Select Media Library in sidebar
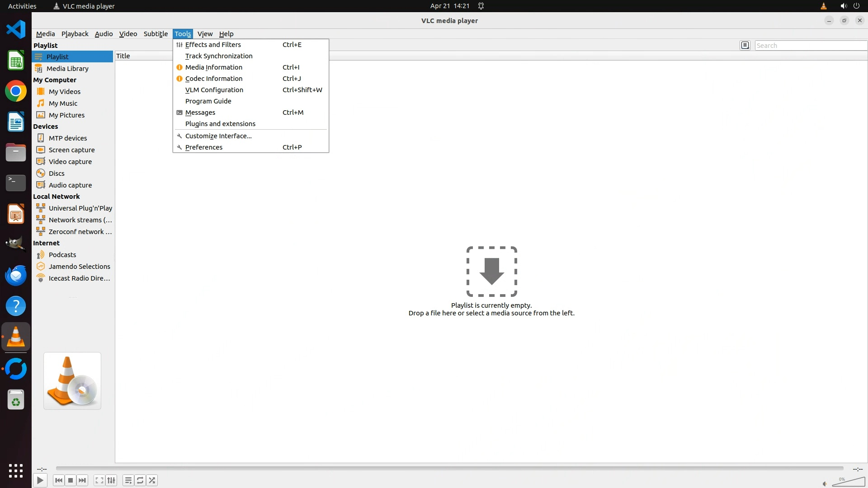Viewport: 868px width, 488px height. coord(67,69)
